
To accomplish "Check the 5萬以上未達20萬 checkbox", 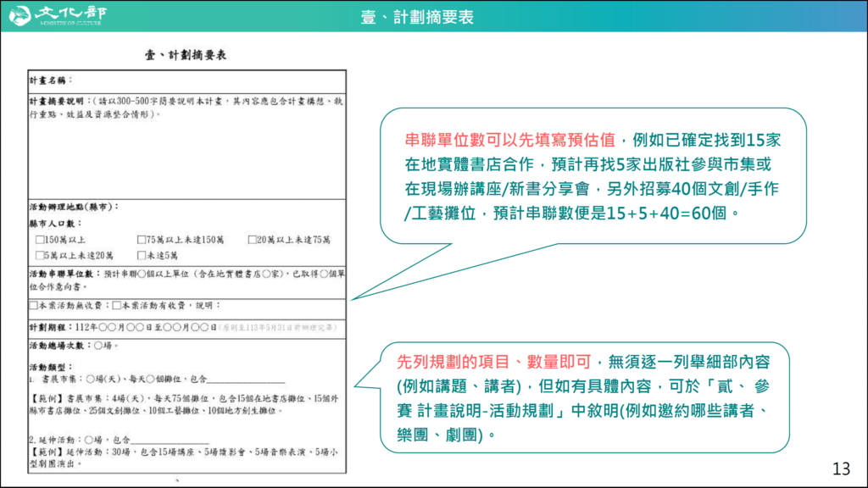I will pyautogui.click(x=39, y=255).
